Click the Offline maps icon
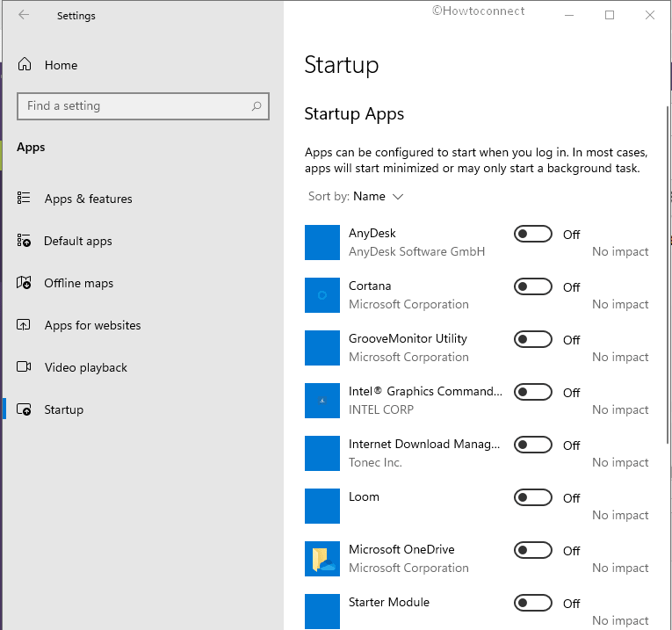The height and width of the screenshot is (630, 672). [x=24, y=282]
